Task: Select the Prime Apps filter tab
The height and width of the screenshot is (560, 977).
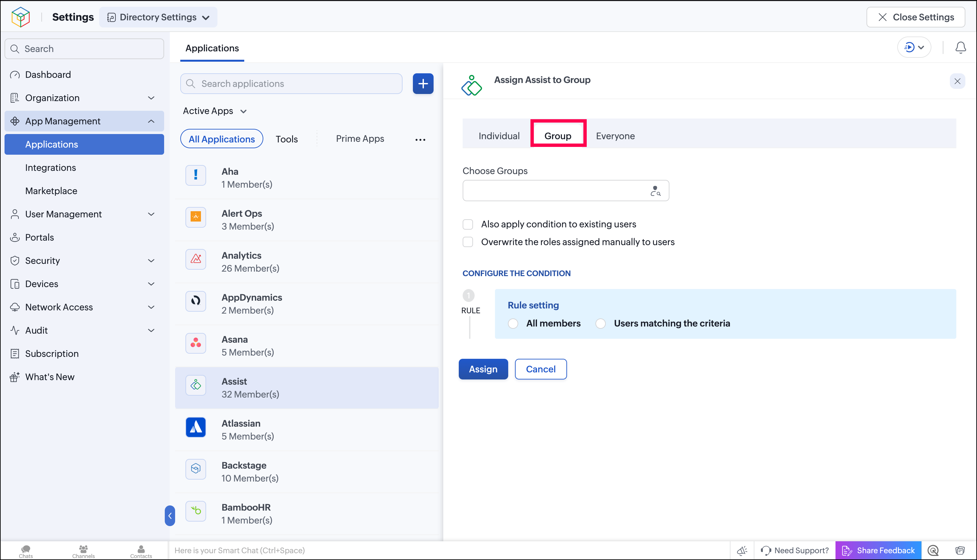Action: [x=360, y=139]
